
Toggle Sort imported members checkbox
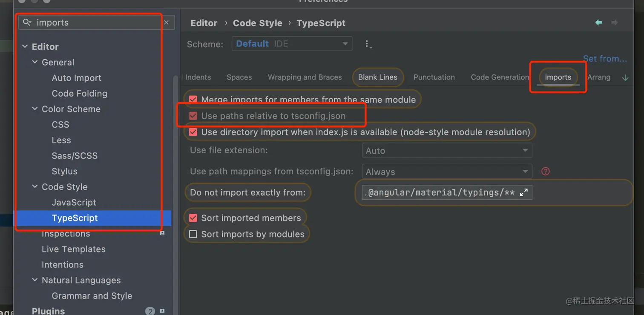(x=193, y=218)
